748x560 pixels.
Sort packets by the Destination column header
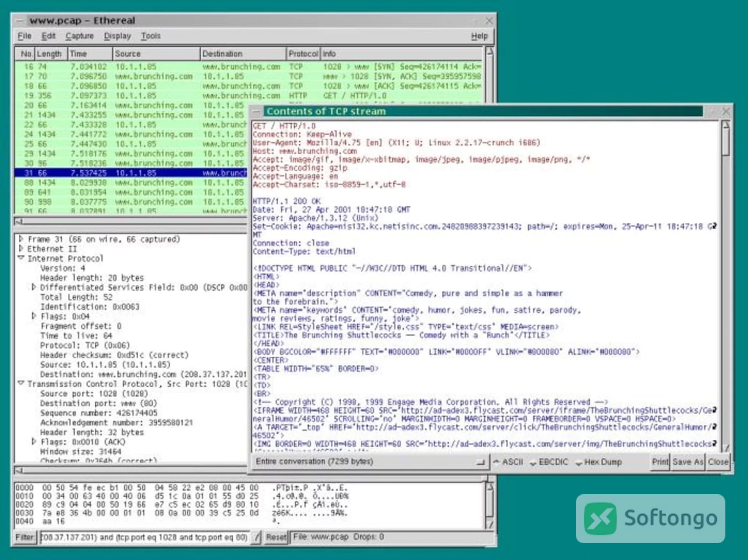(243, 54)
